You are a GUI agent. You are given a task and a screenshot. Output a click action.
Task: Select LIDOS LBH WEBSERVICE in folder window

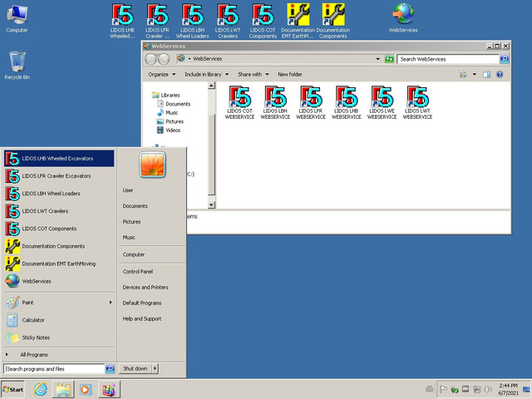pos(275,102)
